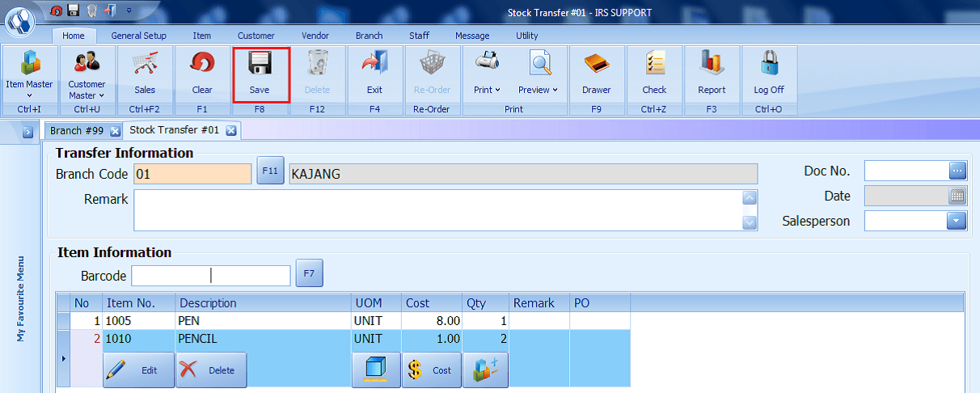980x393 pixels.
Task: Click the row indicator arrow for PENCIL
Action: pos(64,357)
